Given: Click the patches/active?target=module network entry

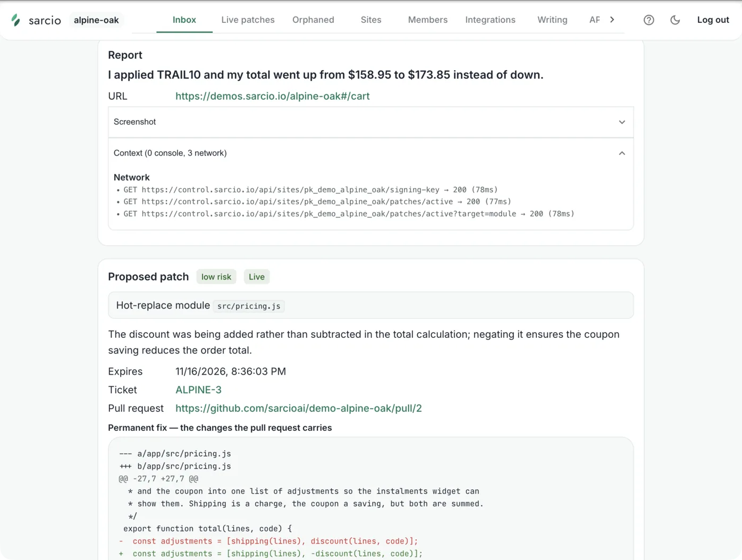Looking at the screenshot, I should 349,214.
